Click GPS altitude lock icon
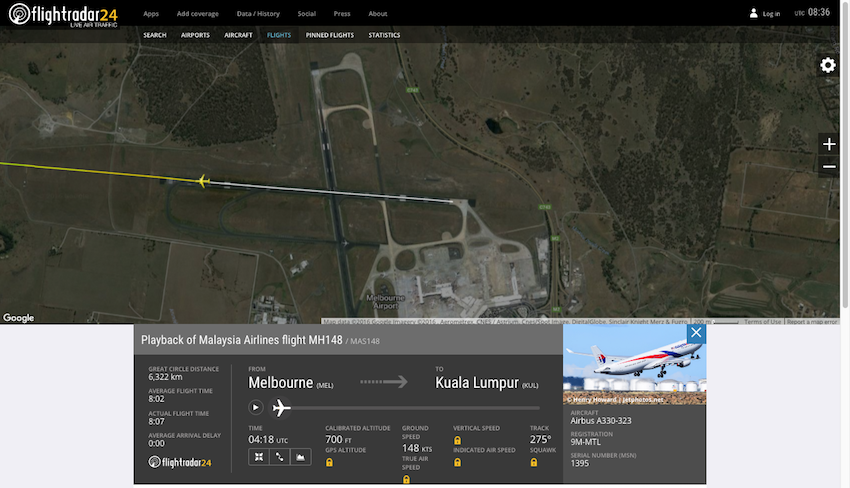Screen dimensions: 850x488 [x=329, y=463]
